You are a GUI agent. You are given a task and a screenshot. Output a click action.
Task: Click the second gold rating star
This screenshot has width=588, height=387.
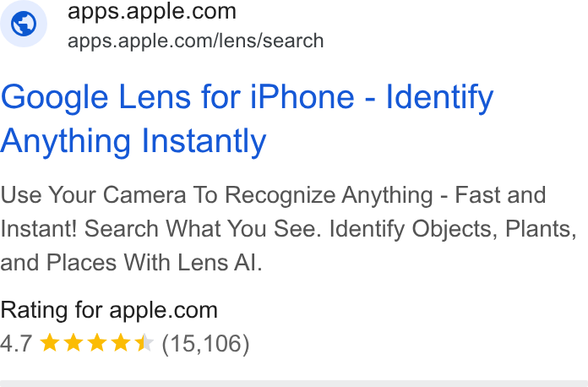point(73,343)
